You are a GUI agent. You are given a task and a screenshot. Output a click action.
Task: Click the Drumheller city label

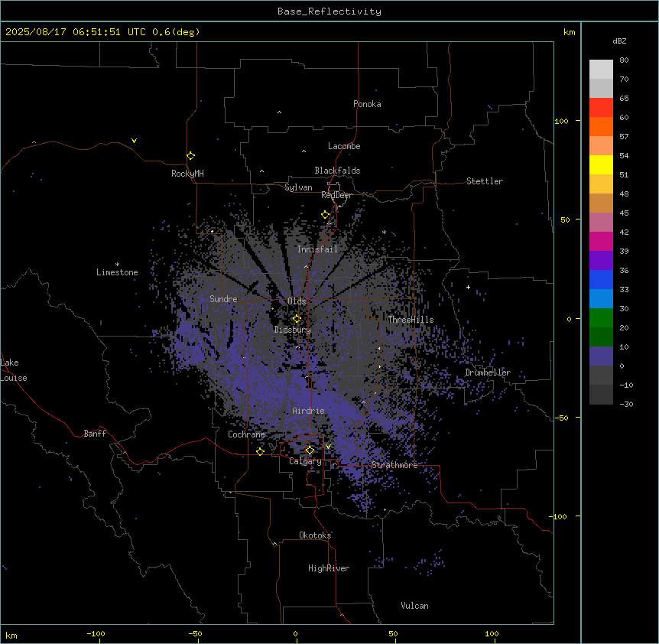[x=488, y=372]
